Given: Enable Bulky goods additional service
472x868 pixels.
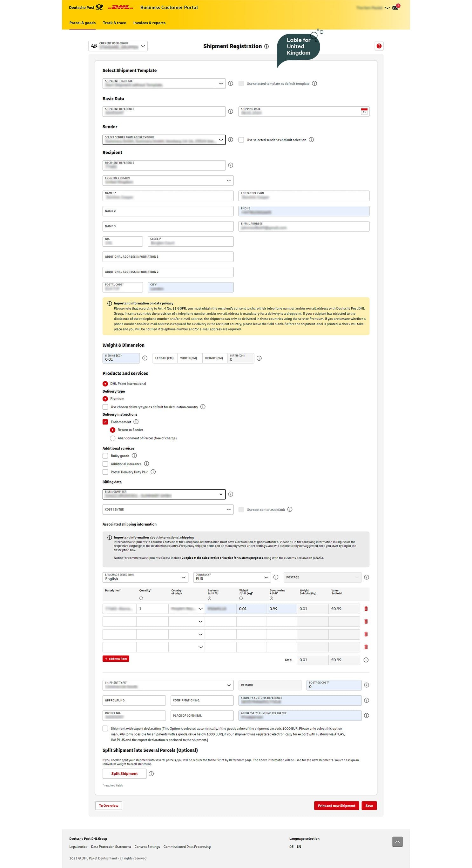Looking at the screenshot, I should [x=105, y=456].
